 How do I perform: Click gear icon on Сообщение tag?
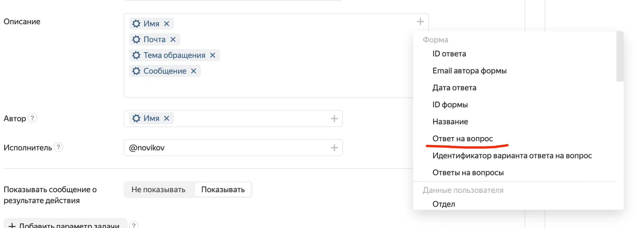point(136,71)
